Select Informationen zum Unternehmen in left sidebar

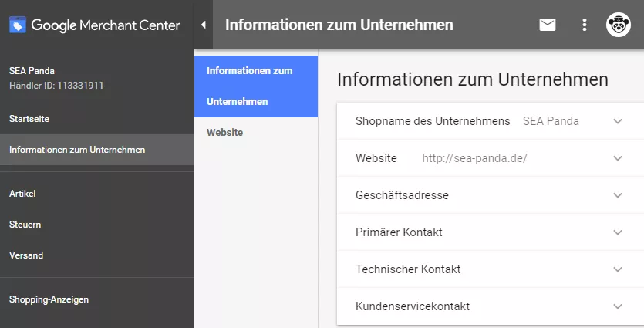pos(97,150)
